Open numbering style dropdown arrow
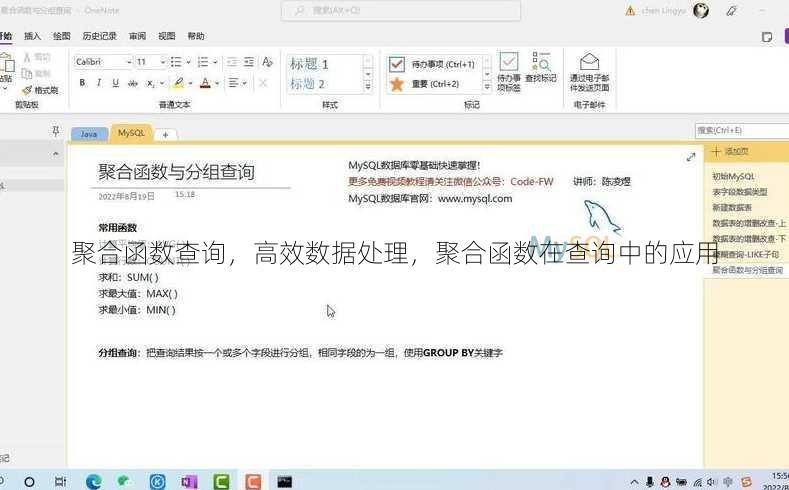The height and width of the screenshot is (490, 789). [x=215, y=62]
